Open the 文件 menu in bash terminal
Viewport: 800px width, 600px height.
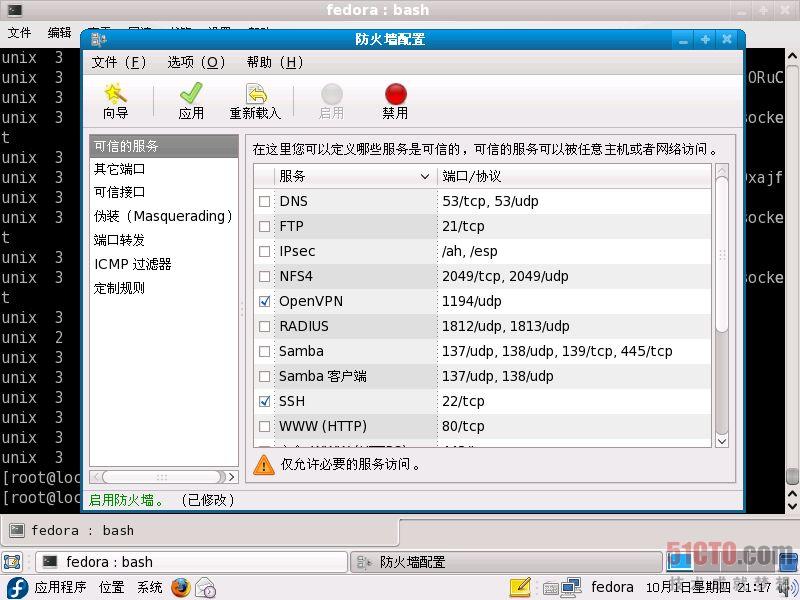[x=19, y=33]
